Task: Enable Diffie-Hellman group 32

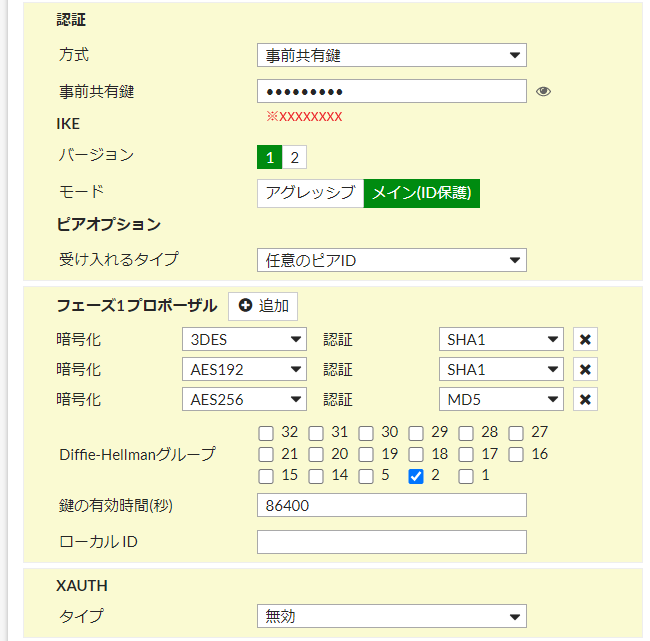Action: (x=266, y=433)
